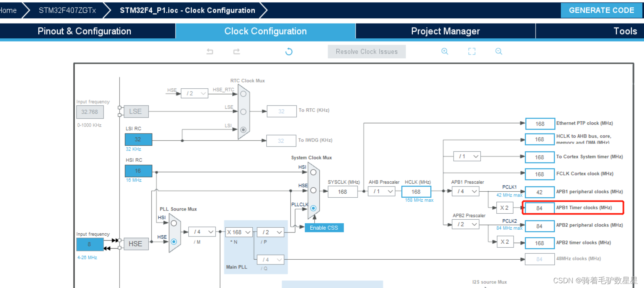Click the undo arrow icon in toolbar

pyautogui.click(x=210, y=51)
